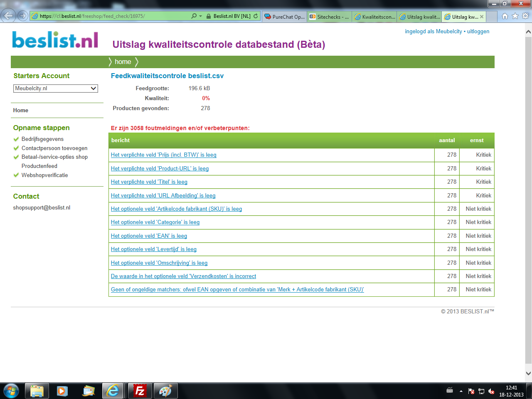Open Webshopverificatie step

point(44,175)
